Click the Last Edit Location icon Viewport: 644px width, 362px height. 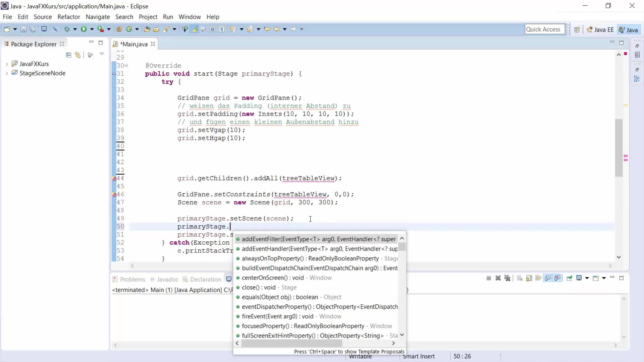(x=267, y=29)
